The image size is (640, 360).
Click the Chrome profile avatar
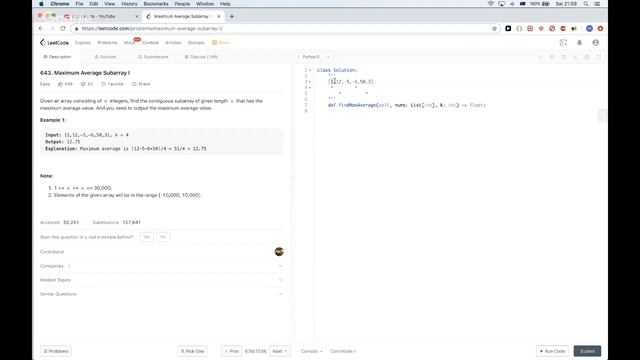click(589, 29)
